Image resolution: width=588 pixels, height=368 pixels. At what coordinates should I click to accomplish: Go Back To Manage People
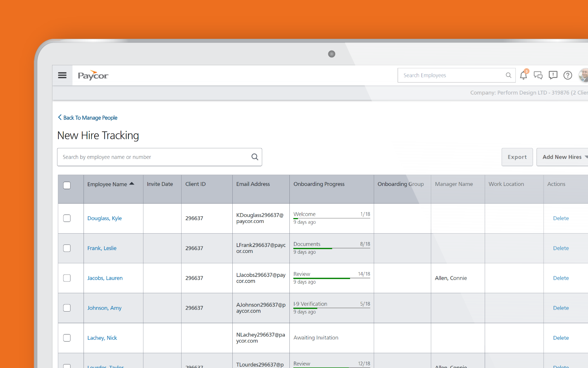(90, 118)
